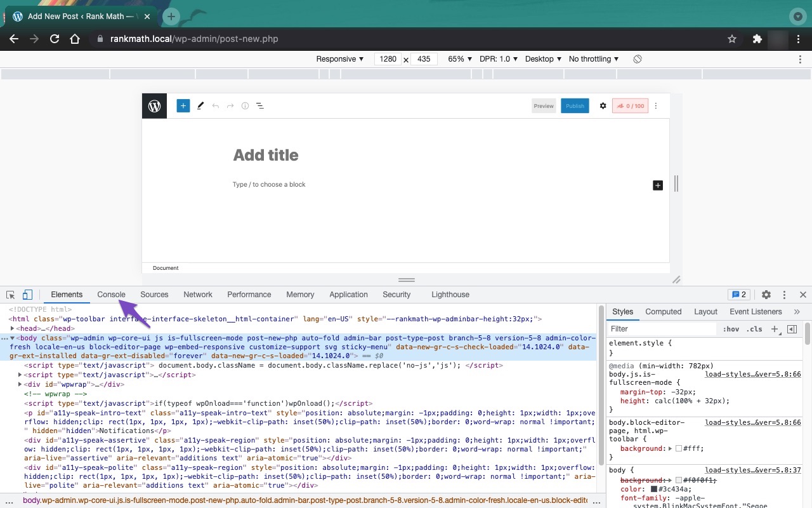This screenshot has width=812, height=508.
Task: Click the Styles Filter input field
Action: pyautogui.click(x=662, y=329)
